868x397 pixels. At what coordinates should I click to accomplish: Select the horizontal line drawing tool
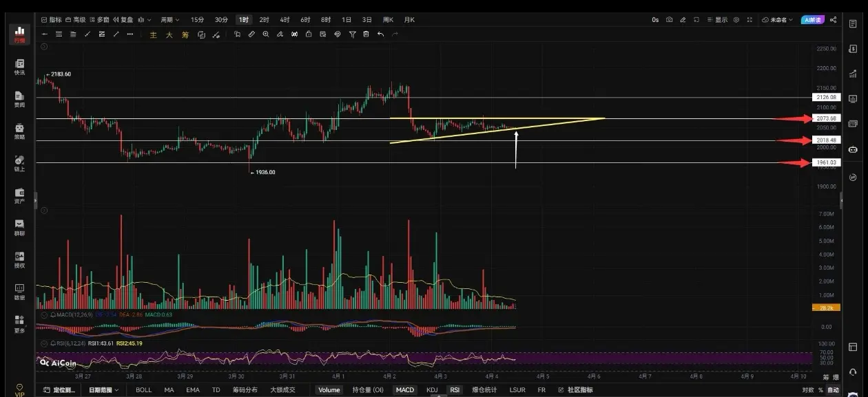[45, 34]
